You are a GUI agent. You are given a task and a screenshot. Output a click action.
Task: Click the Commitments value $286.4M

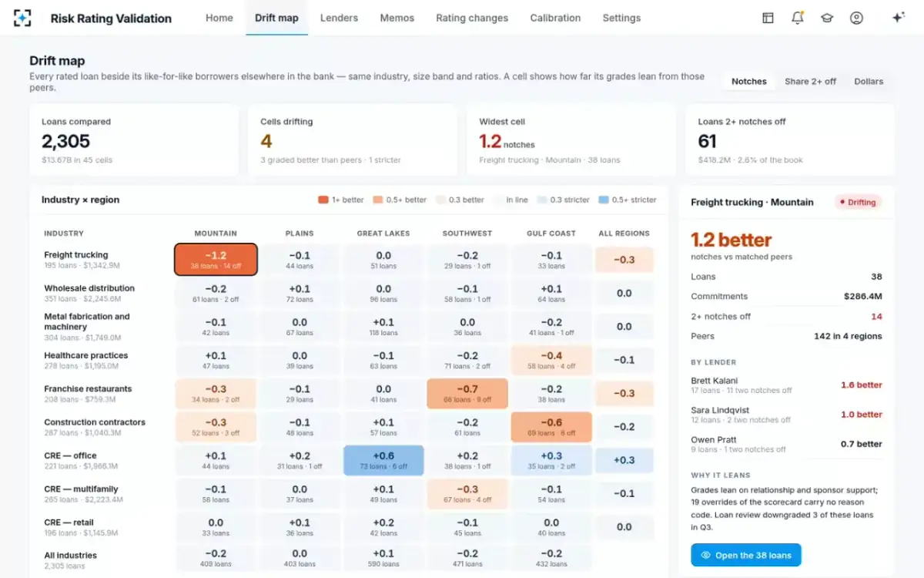point(863,297)
